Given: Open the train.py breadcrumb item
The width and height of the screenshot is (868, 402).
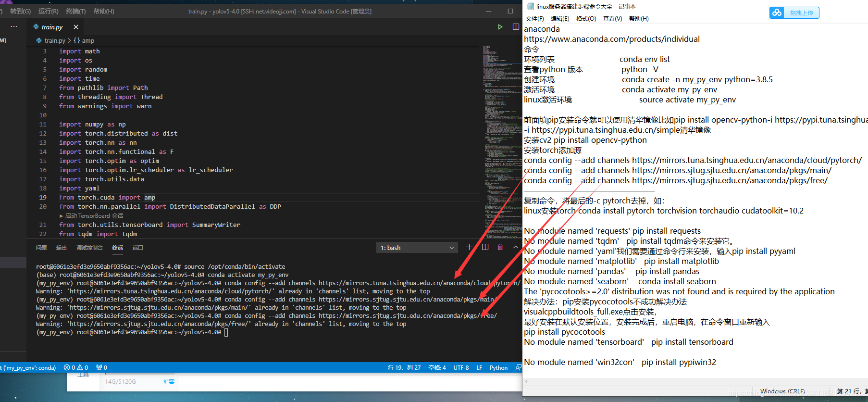Looking at the screenshot, I should 55,41.
